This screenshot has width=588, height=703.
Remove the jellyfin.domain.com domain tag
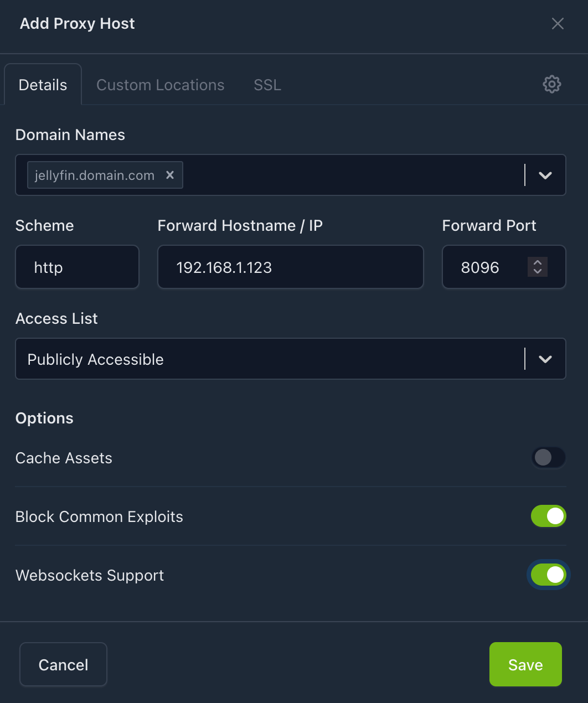(x=170, y=175)
